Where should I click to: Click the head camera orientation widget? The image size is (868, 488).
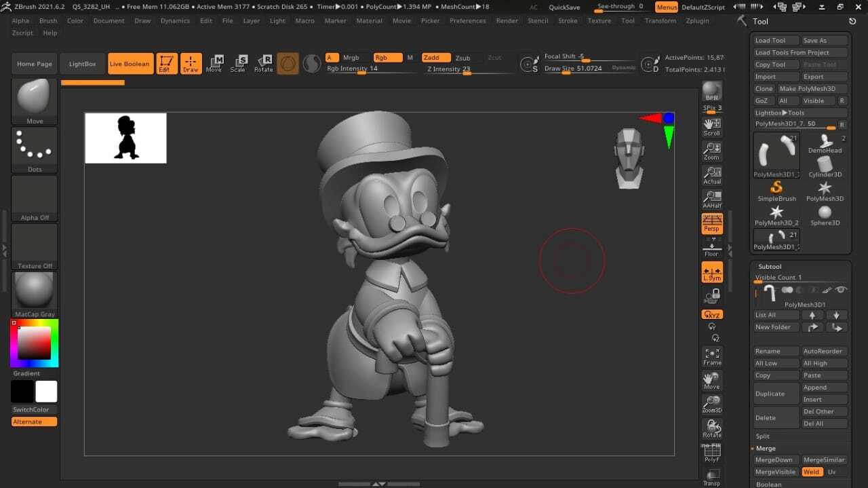[629, 158]
